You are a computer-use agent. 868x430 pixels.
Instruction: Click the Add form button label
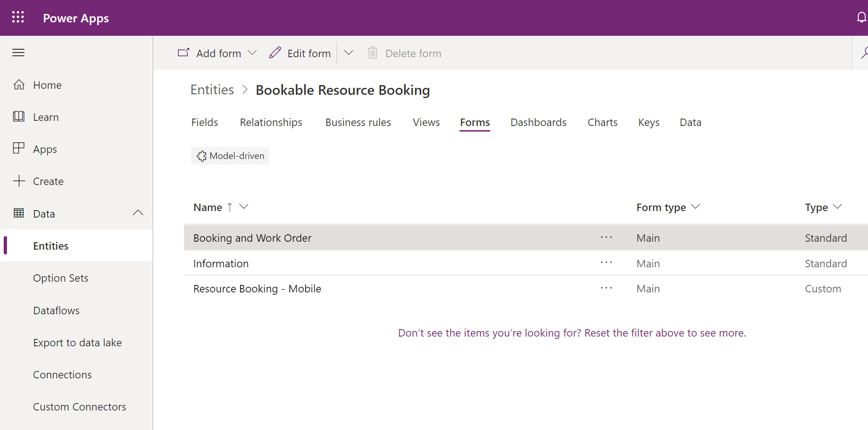(x=218, y=53)
